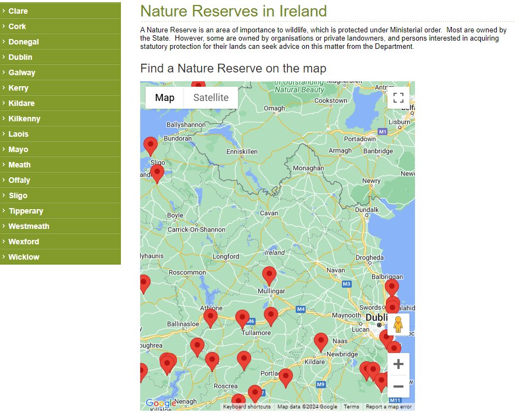Click the Cavan town label
The width and height of the screenshot is (526, 420).
[x=269, y=213]
